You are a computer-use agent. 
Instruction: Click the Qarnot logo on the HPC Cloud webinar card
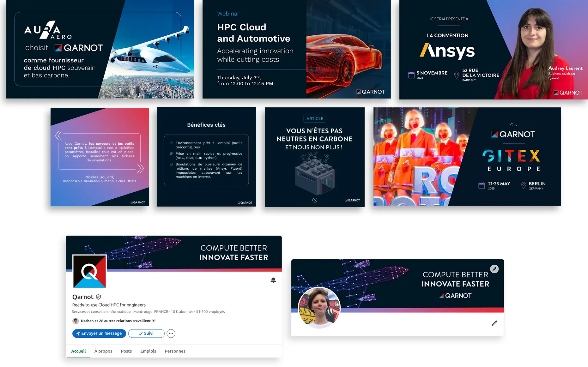point(371,92)
